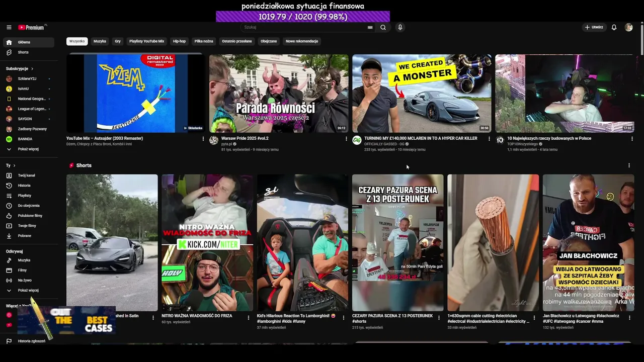Open Nitro ważna wiadomość short

tap(207, 243)
